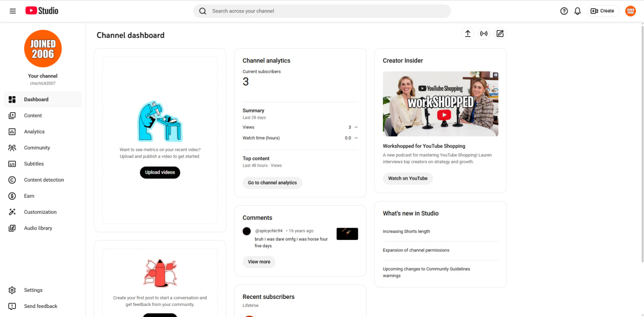Viewport: 644px width, 317px height.
Task: Click the create post pencil icon
Action: 500,34
